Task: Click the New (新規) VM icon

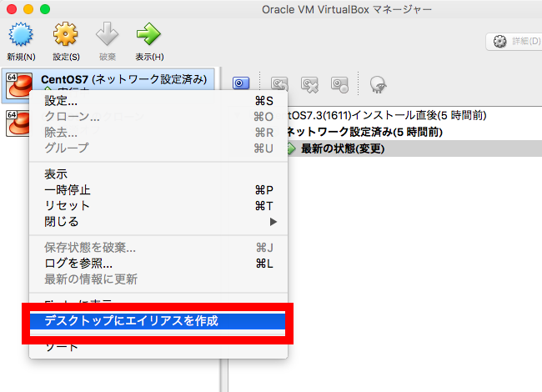Action: pos(21,34)
